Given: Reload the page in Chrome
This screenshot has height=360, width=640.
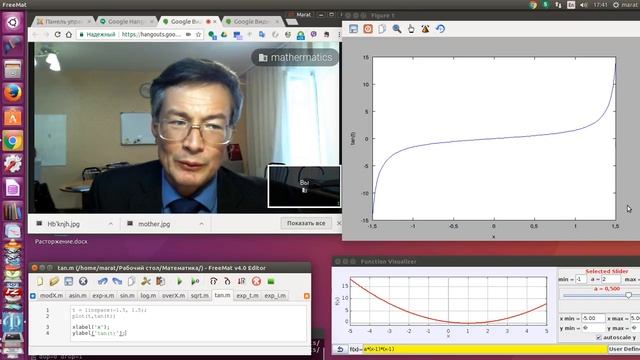Looking at the screenshot, I should click(x=58, y=35).
